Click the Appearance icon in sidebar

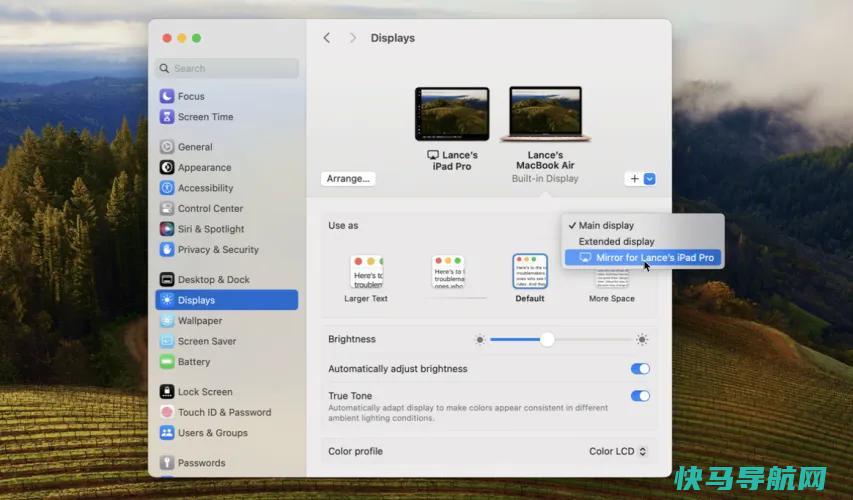coord(167,168)
